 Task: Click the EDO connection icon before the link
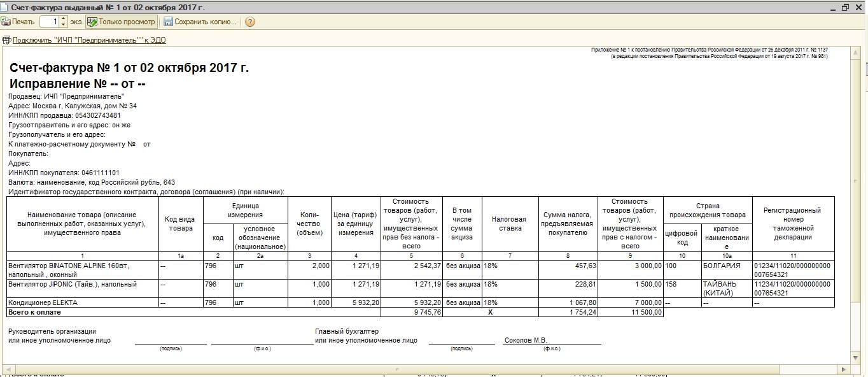click(x=6, y=40)
